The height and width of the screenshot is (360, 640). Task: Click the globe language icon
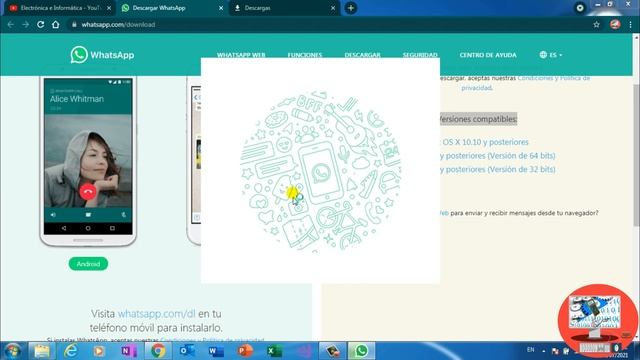pyautogui.click(x=543, y=55)
